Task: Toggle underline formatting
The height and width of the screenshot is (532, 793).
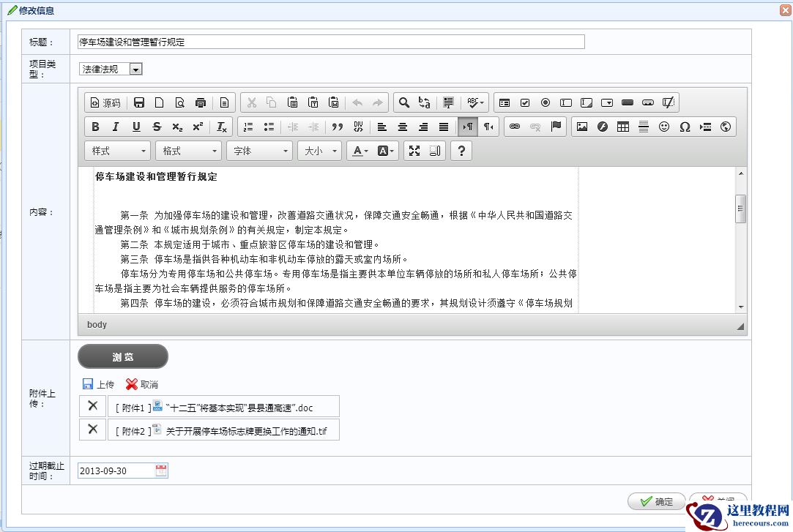Action: [136, 127]
